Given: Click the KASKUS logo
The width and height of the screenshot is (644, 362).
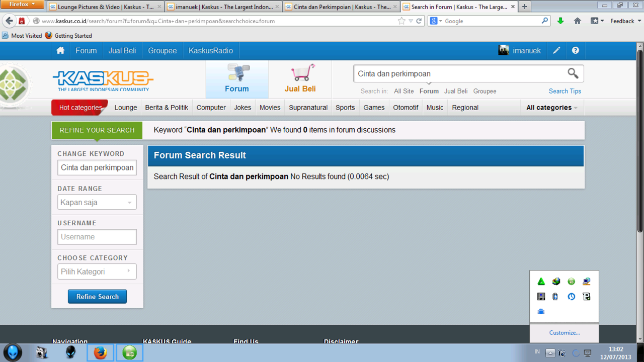Looking at the screenshot, I should pyautogui.click(x=103, y=80).
